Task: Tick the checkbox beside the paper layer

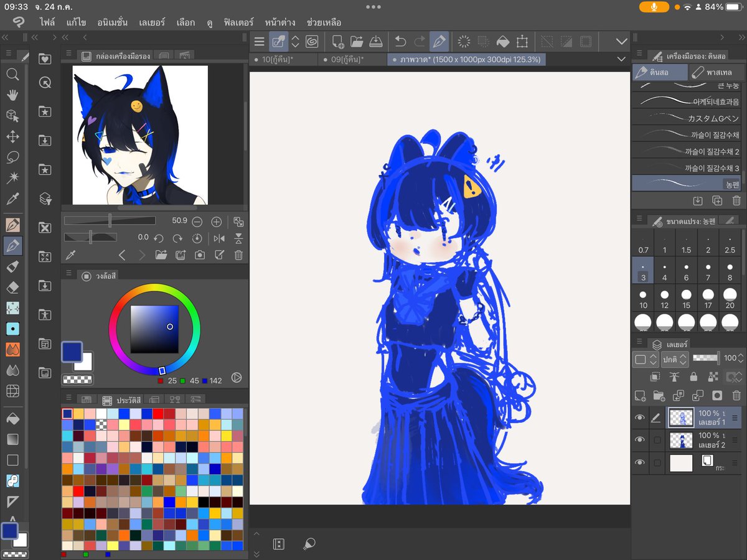Action: click(656, 462)
